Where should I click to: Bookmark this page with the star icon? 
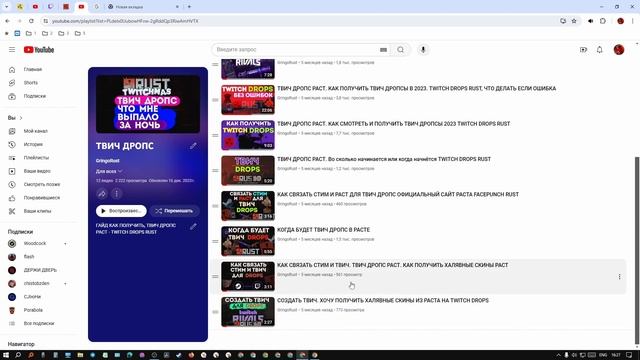pyautogui.click(x=574, y=21)
